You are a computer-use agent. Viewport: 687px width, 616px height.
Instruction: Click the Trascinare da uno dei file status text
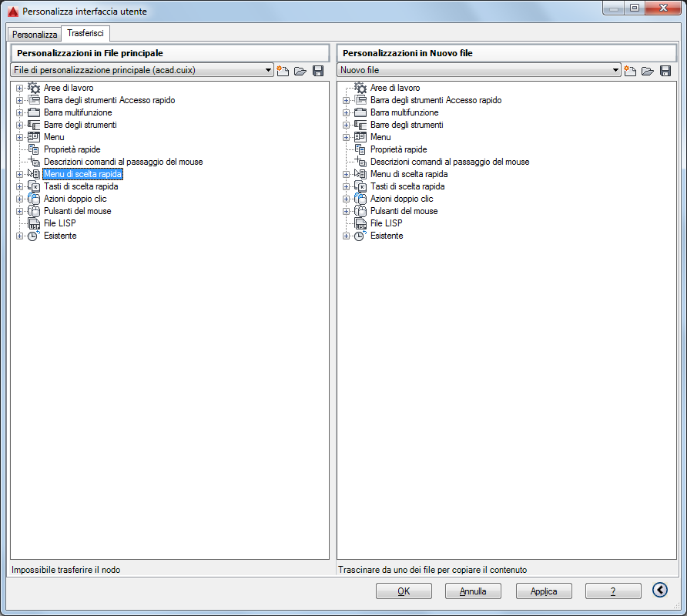click(432, 570)
